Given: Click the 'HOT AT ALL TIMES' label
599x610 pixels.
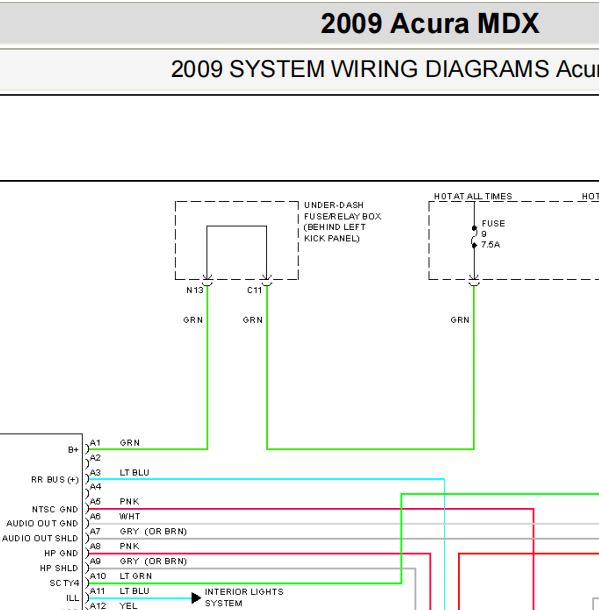Looking at the screenshot, I should click(473, 196).
